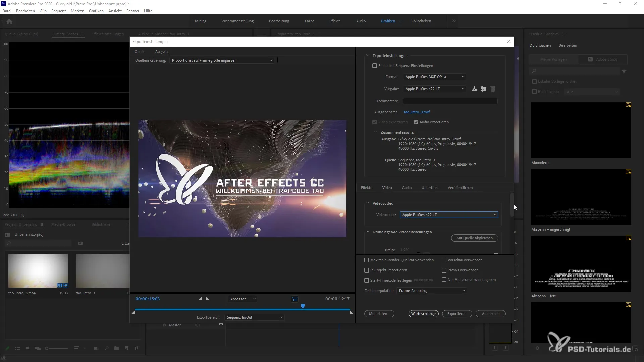Click the Exportieren button

click(457, 314)
